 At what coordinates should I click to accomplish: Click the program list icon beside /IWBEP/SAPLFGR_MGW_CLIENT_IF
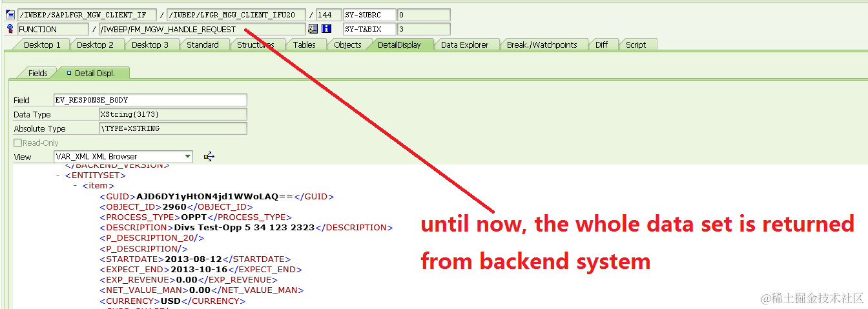tap(10, 14)
